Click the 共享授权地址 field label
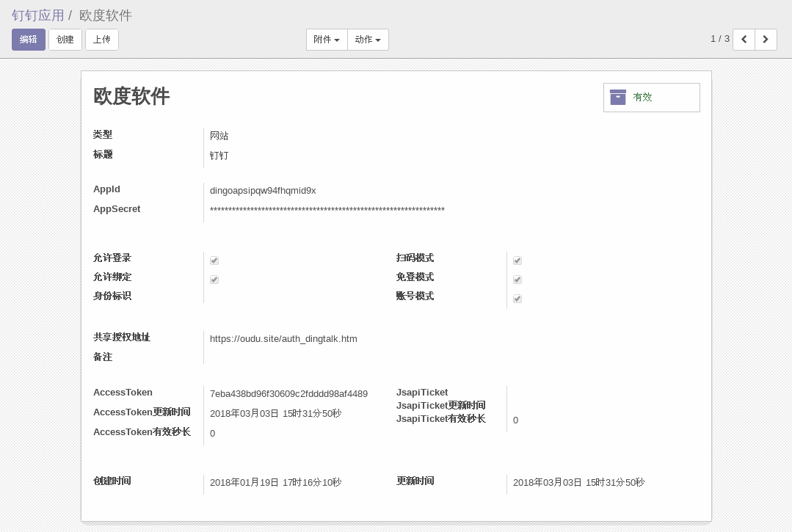This screenshot has height=532, width=792. tap(122, 337)
